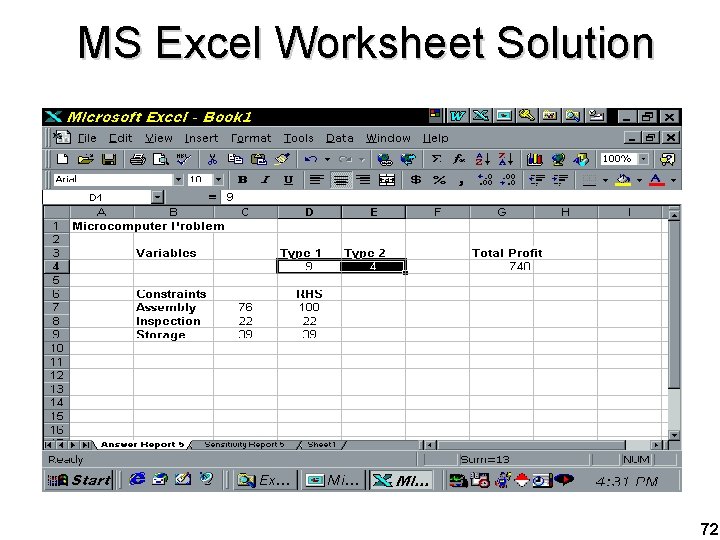This screenshot has height=540, width=720.
Task: Click Sort Descending Z-A icon
Action: click(x=506, y=159)
